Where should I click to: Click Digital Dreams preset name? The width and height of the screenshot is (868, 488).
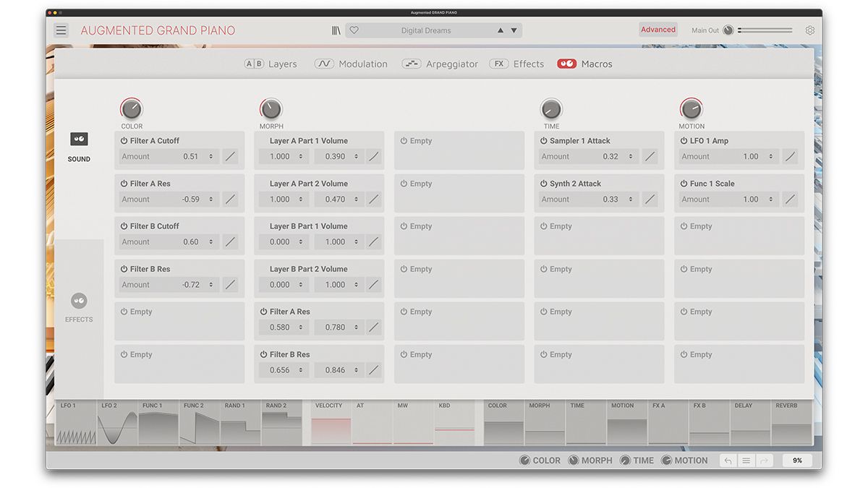426,30
